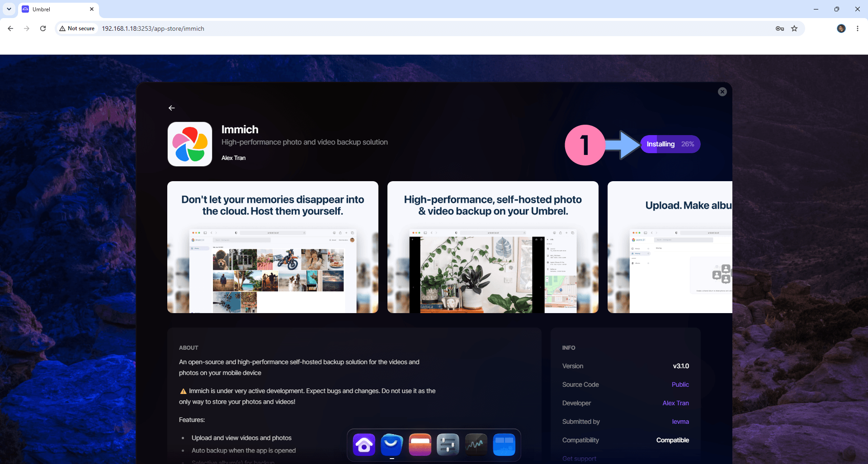This screenshot has width=868, height=464.
Task: Click the Immich app logo
Action: point(190,144)
